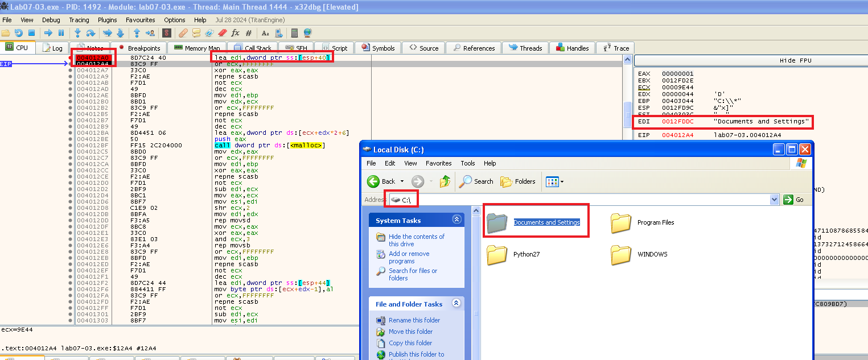Switch to the Memory Map tab
The image size is (868, 360).
point(197,48)
